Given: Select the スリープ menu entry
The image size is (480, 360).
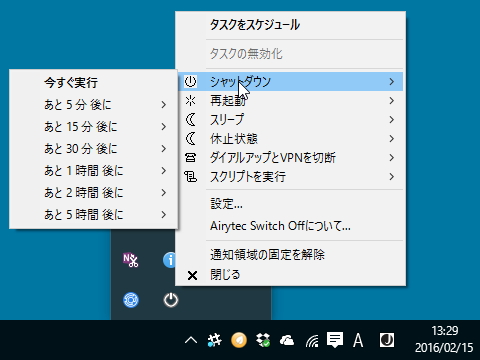Looking at the screenshot, I should (290, 119).
